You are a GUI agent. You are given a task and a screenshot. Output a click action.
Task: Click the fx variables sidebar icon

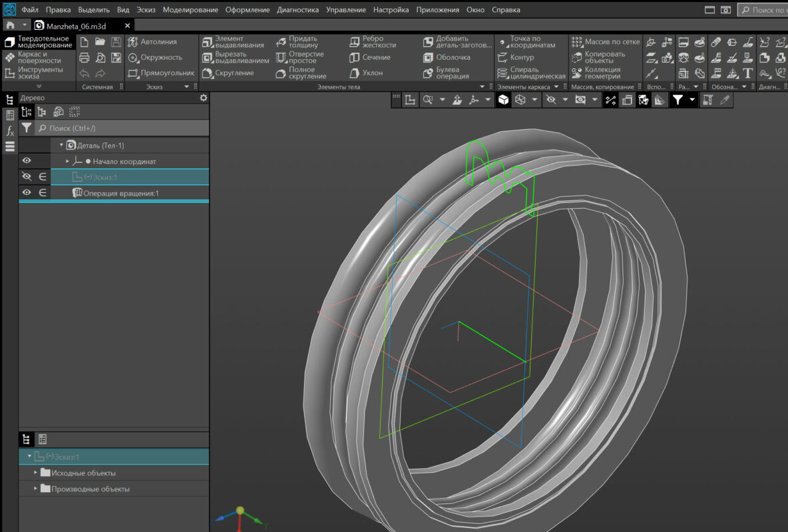click(x=9, y=131)
